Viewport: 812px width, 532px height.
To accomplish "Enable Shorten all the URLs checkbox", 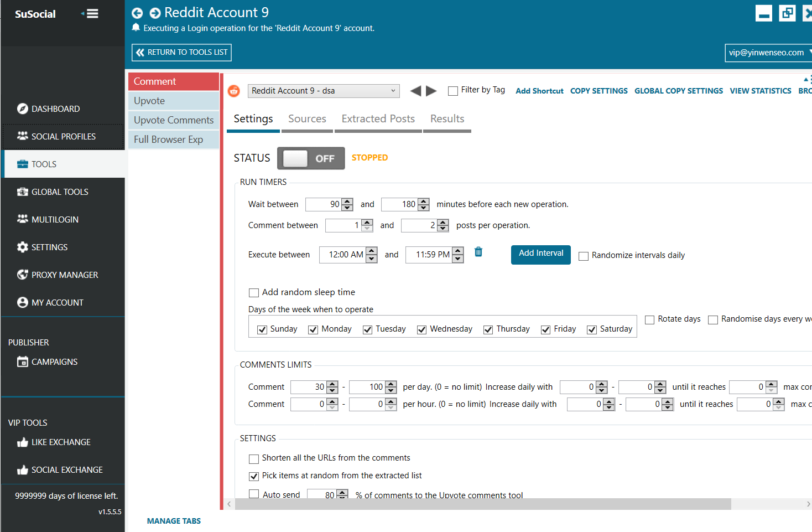I will point(254,459).
